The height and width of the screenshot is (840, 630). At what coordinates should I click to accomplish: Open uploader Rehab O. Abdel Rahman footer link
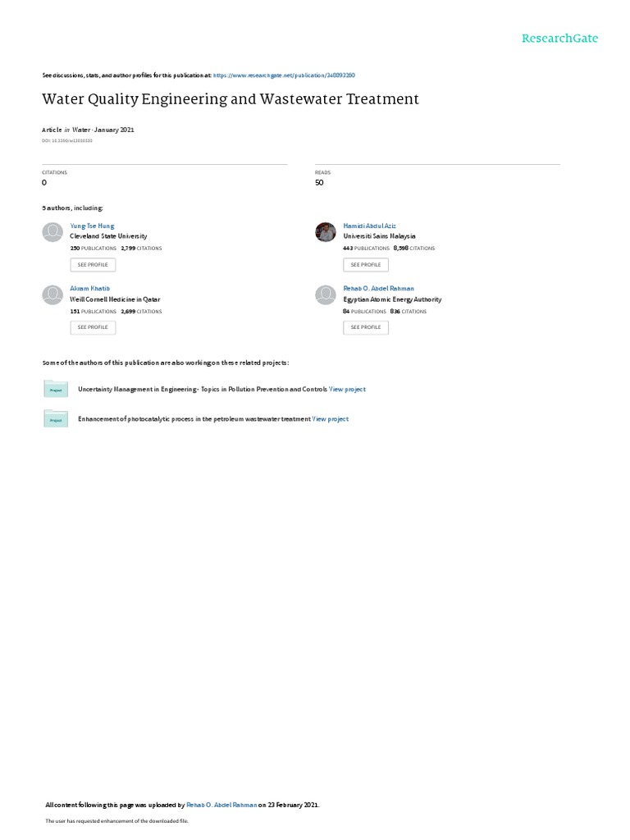[x=221, y=806]
